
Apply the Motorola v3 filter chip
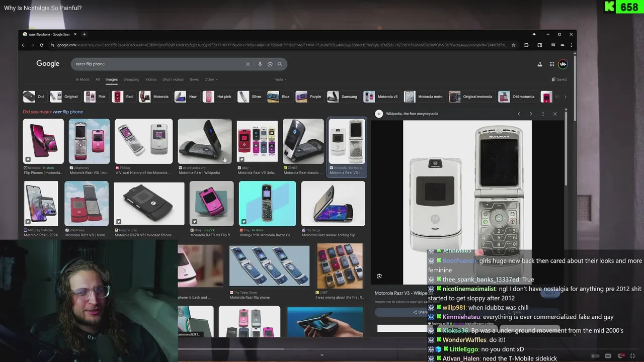(x=381, y=97)
